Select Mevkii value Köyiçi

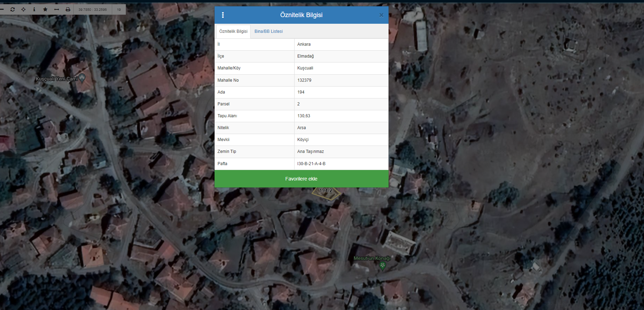click(341, 140)
